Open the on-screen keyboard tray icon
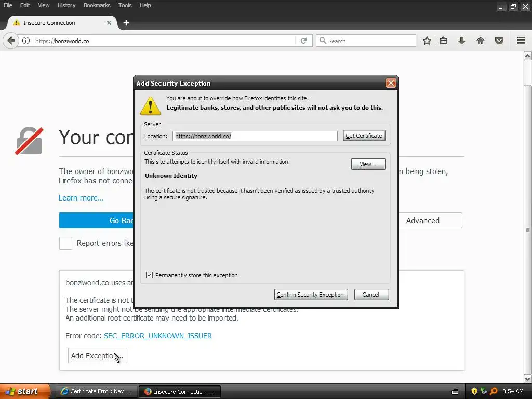This screenshot has height=399, width=532. coord(455,392)
